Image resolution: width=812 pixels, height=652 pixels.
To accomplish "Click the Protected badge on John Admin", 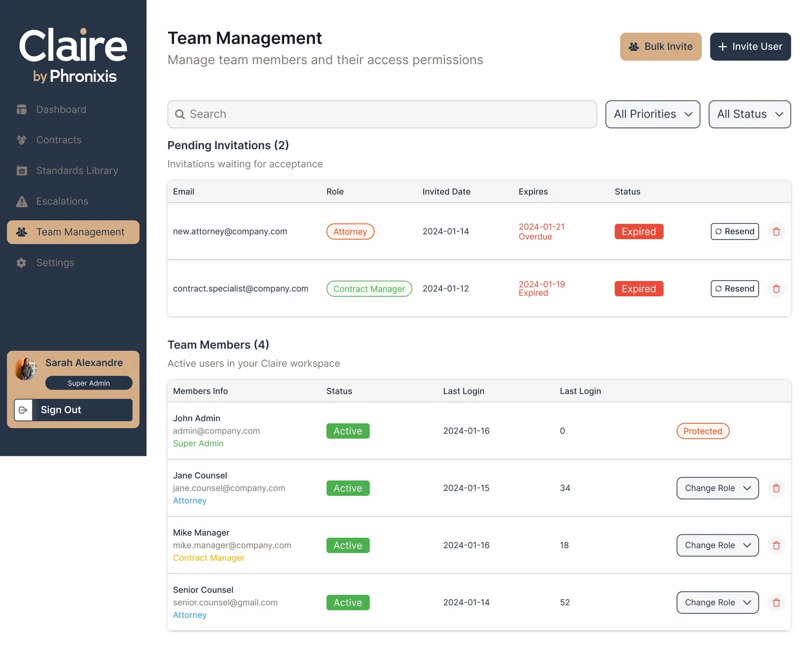I will (x=703, y=431).
